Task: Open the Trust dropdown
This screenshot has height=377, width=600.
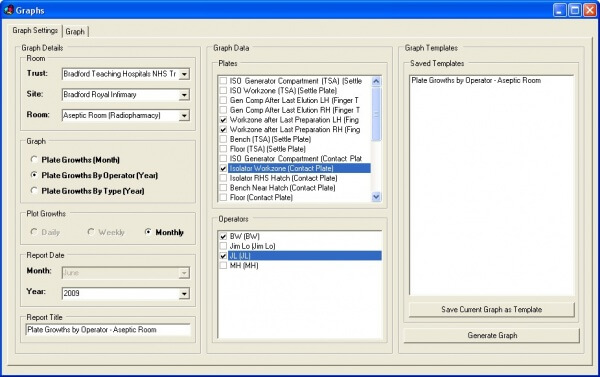Action: pos(184,74)
